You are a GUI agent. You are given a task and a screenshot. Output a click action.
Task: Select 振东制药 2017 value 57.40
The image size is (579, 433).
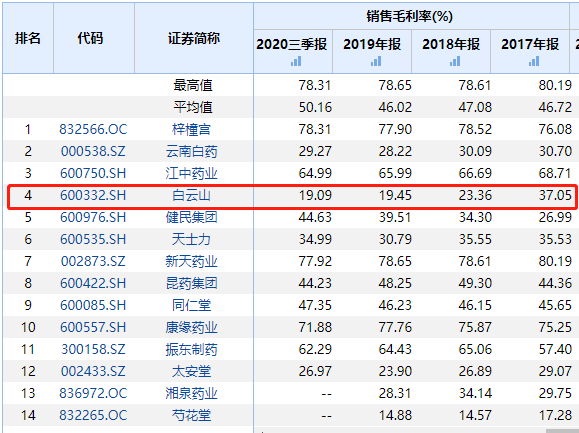point(555,349)
